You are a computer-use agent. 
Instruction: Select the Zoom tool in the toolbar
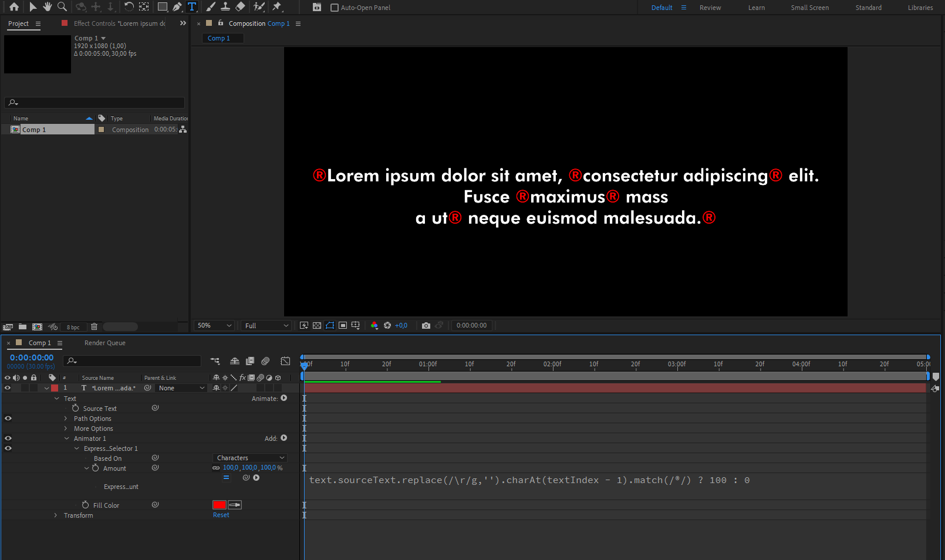(x=62, y=7)
